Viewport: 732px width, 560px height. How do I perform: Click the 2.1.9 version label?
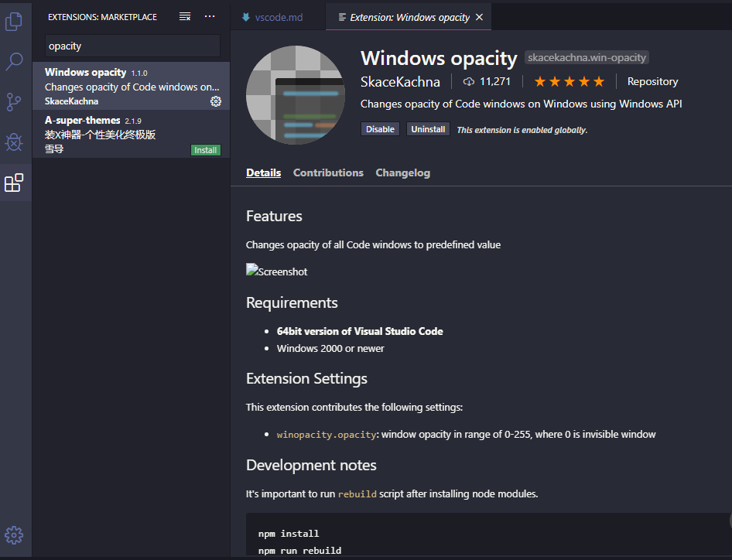133,121
